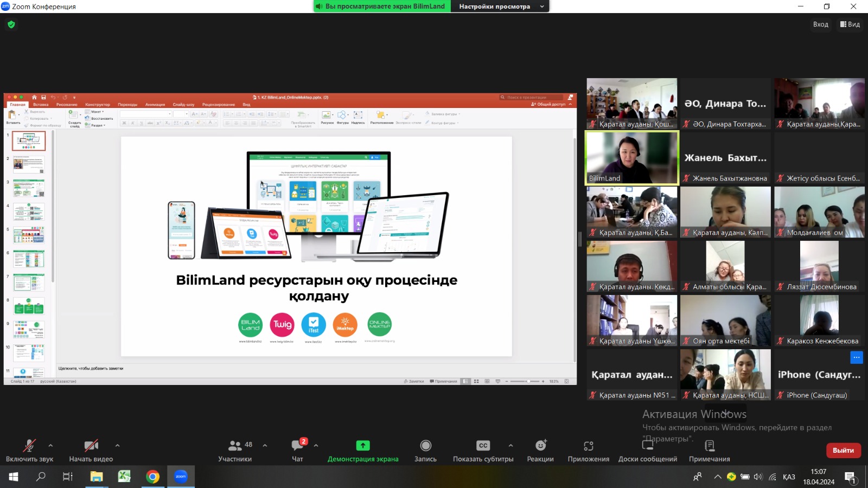
Task: Click the КАЗ language indicator
Action: point(789,477)
